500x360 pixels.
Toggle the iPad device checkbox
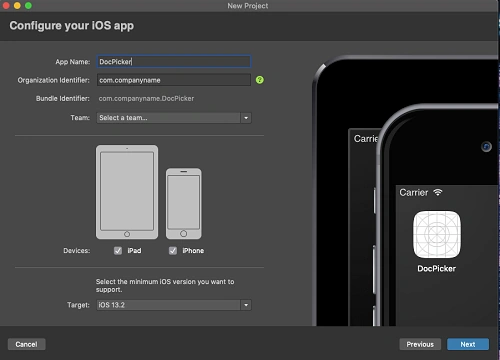118,251
